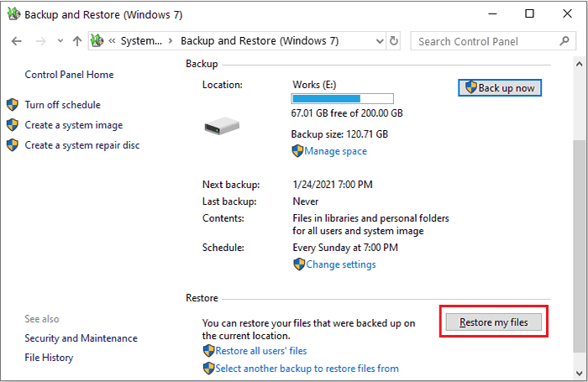The height and width of the screenshot is (382, 588).
Task: Click Backup and Restore (Windows 7) breadcrumb
Action: coord(260,41)
